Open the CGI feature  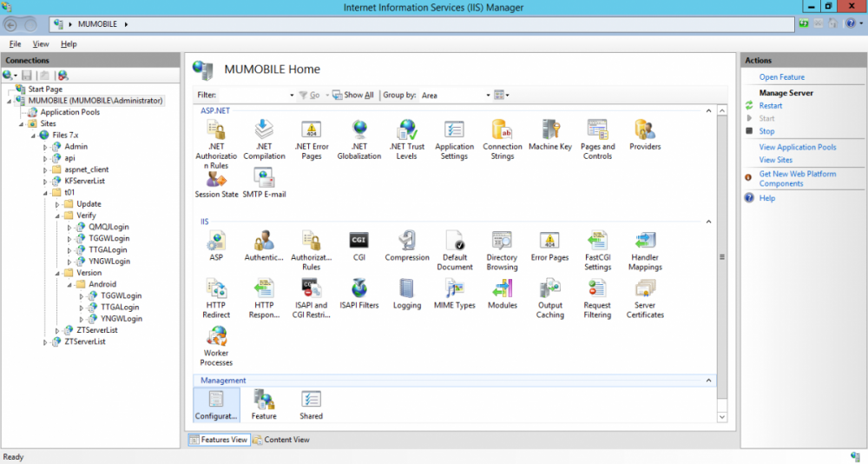pyautogui.click(x=359, y=246)
